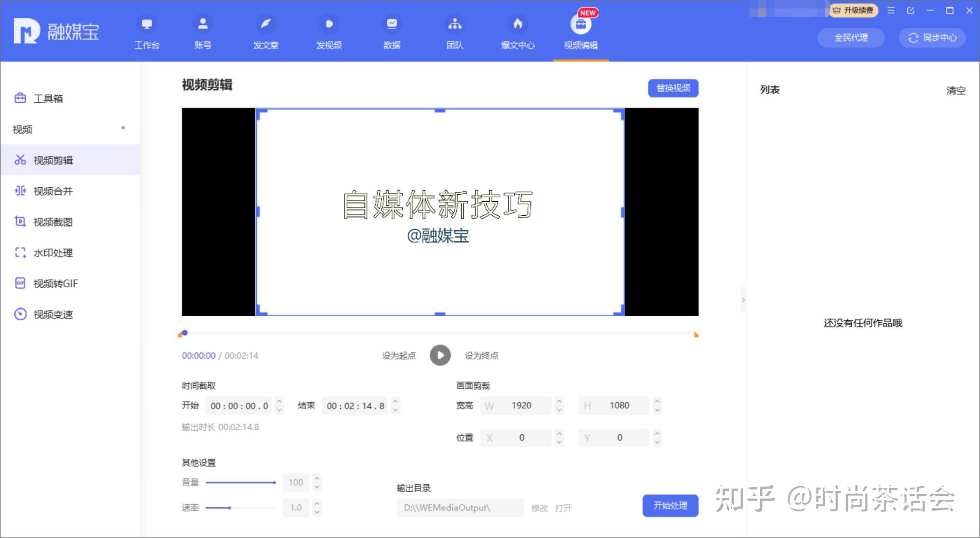Open the 视频编辑 toolbox icon
The height and width of the screenshot is (538, 980).
pos(581,24)
